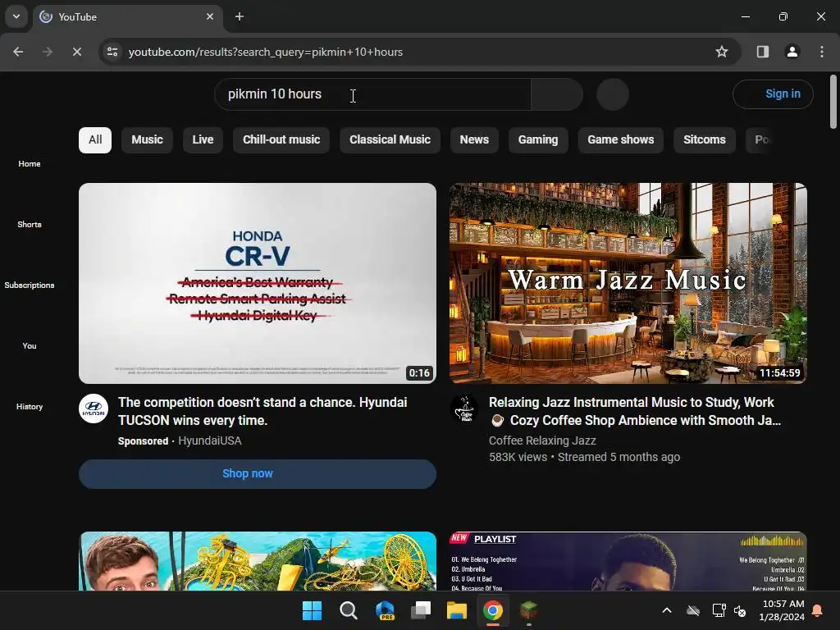Open Shorts in sidebar
Image resolution: width=840 pixels, height=630 pixels.
point(30,224)
